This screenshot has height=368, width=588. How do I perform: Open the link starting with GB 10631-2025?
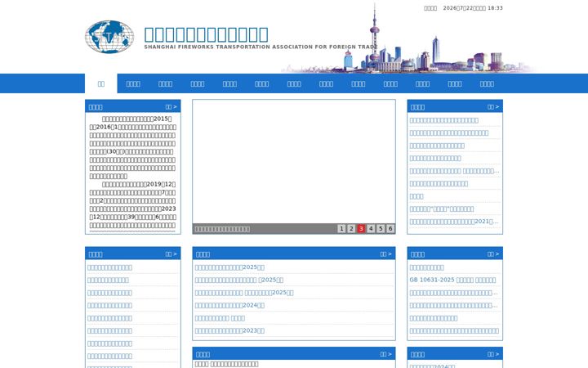452,280
